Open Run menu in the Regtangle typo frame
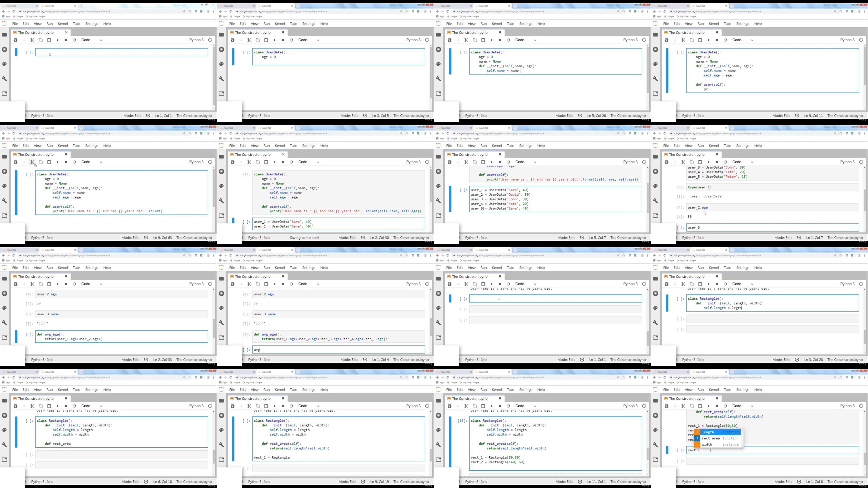 pyautogui.click(x=267, y=390)
